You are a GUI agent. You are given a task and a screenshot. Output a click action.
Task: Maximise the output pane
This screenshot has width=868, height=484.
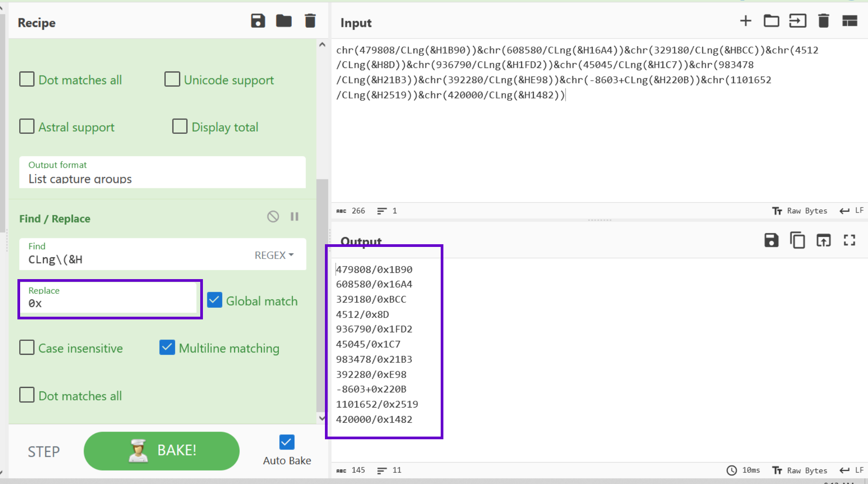(x=850, y=241)
